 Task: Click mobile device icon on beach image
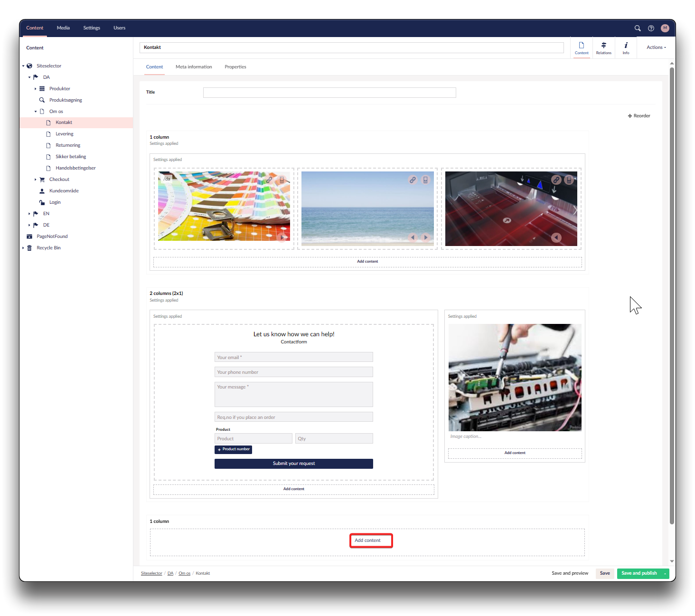(425, 180)
